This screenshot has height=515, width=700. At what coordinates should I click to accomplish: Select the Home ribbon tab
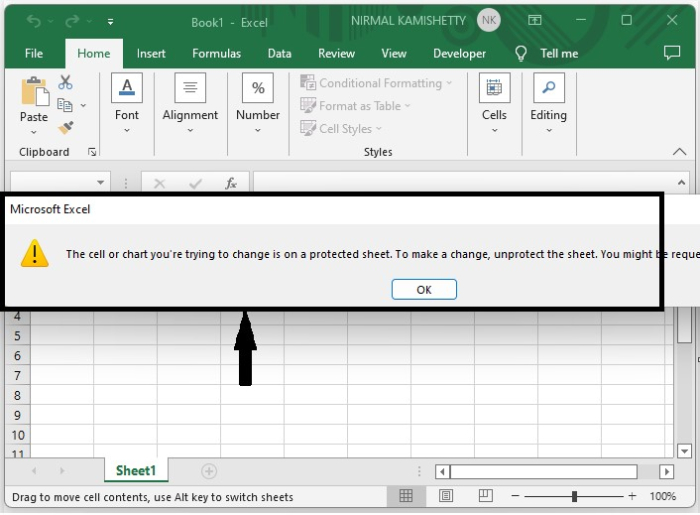click(94, 54)
